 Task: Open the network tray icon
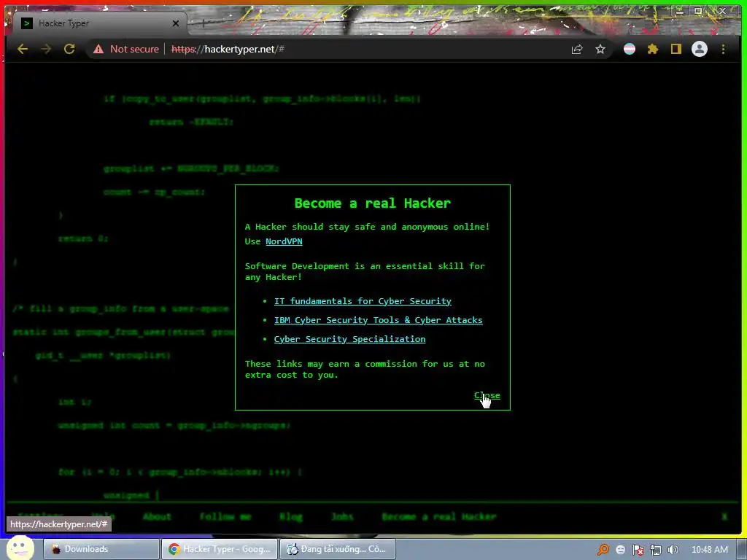click(656, 550)
